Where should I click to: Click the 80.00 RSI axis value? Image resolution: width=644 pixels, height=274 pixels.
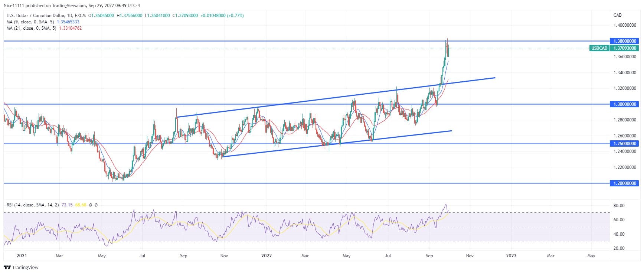point(619,206)
